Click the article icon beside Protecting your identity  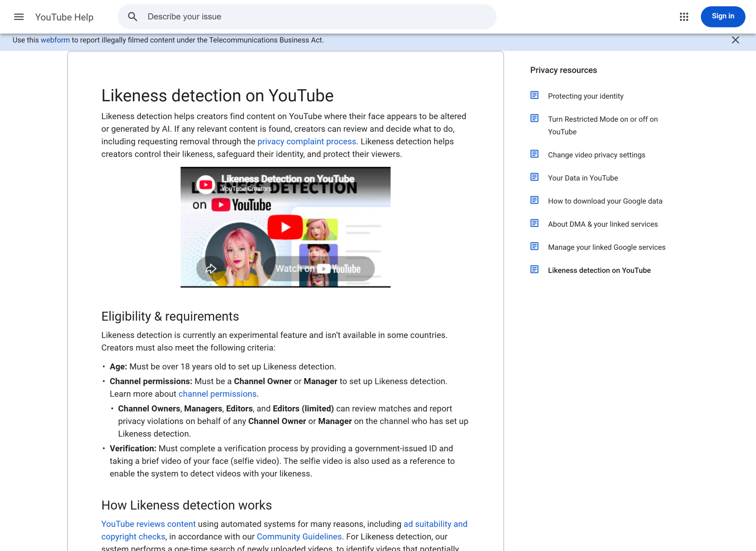click(x=535, y=95)
